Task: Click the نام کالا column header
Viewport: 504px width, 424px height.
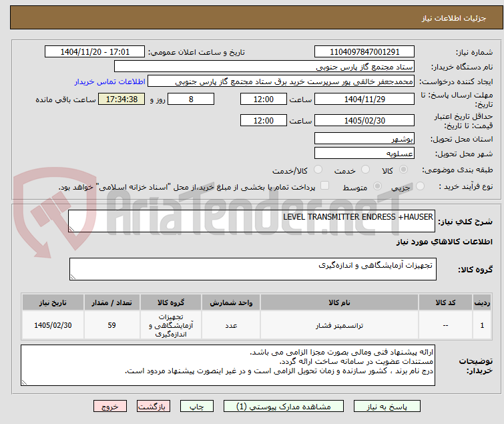Action: tap(339, 302)
